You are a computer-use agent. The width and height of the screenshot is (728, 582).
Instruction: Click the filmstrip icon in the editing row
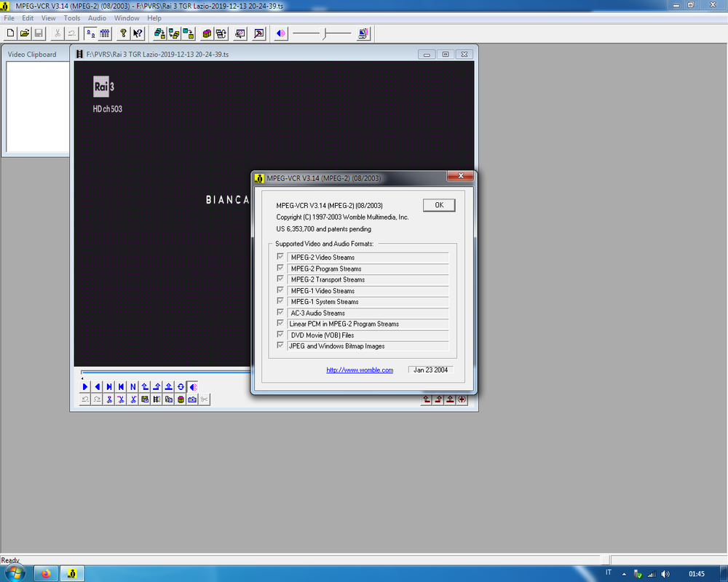157,399
